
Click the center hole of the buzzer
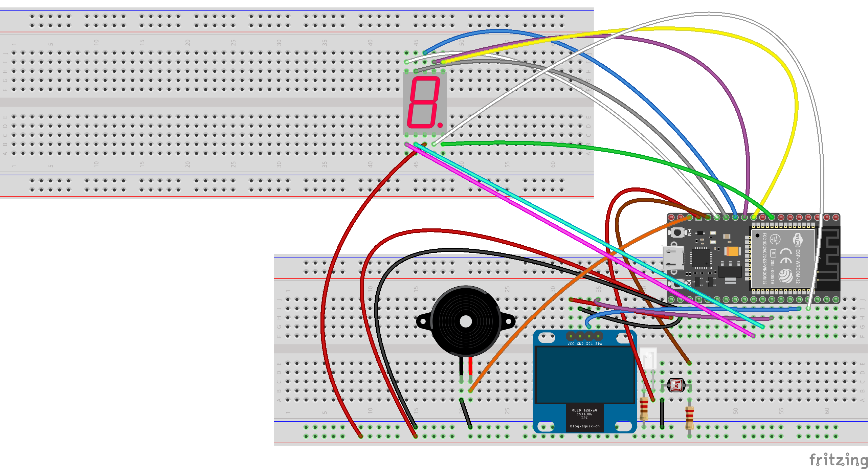(x=466, y=322)
